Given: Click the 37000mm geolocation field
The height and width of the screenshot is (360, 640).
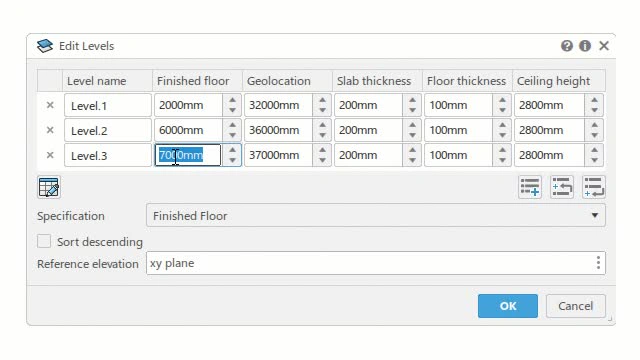Looking at the screenshot, I should 279,155.
